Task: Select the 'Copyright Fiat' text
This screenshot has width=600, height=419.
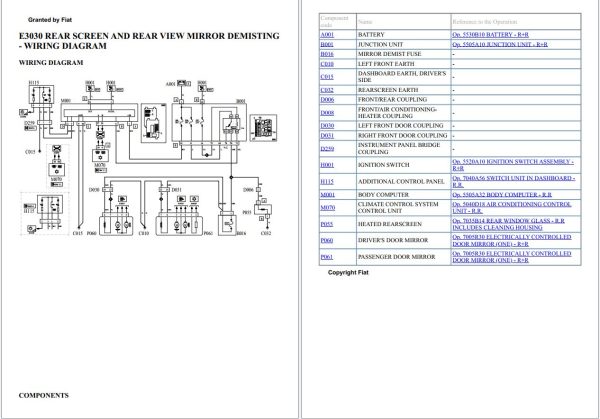Action: (348, 272)
